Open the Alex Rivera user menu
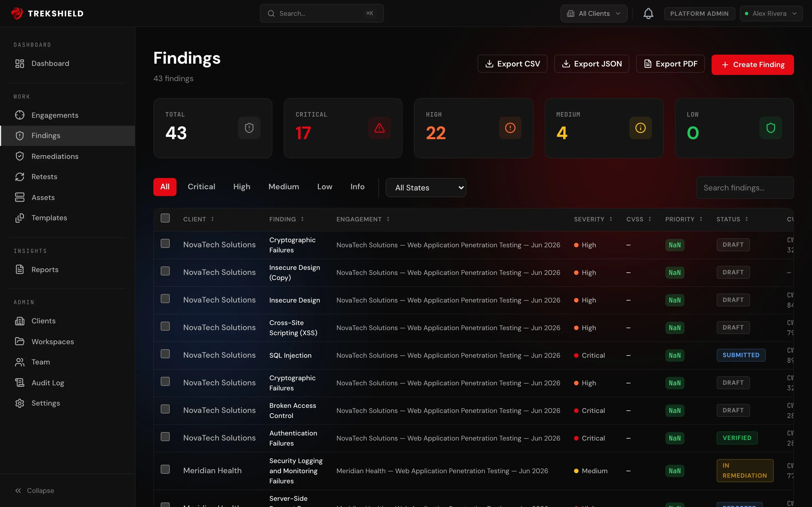The image size is (812, 507). (771, 14)
